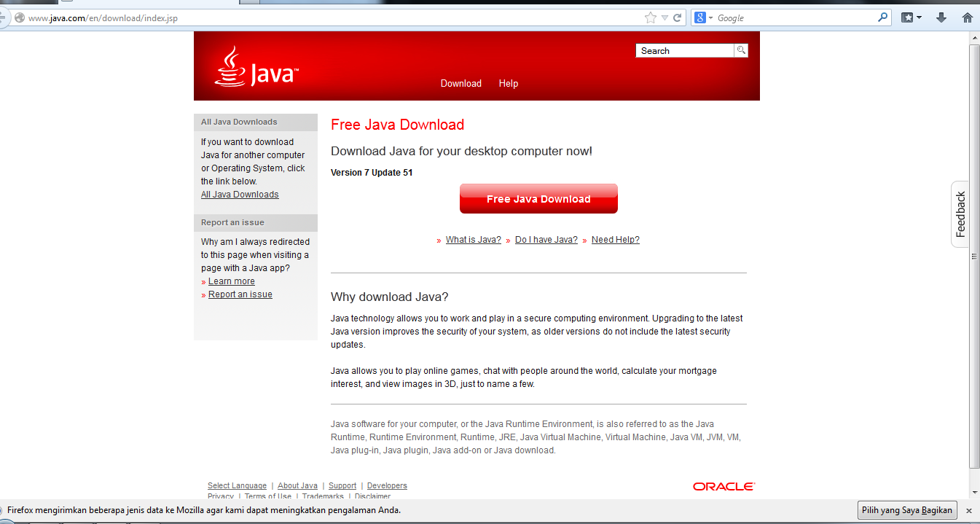Screen dimensions: 980x524
Task: Click the Java logo in the header
Action: 256,67
